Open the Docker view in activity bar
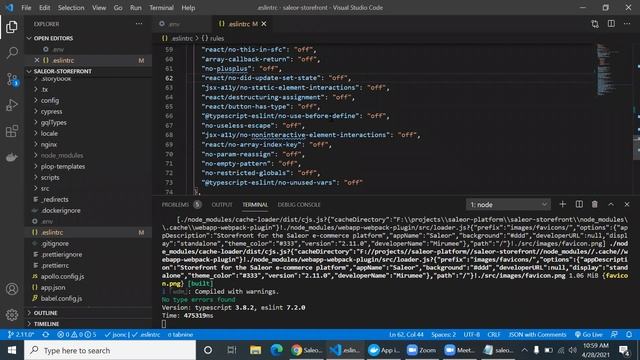 tap(12, 157)
